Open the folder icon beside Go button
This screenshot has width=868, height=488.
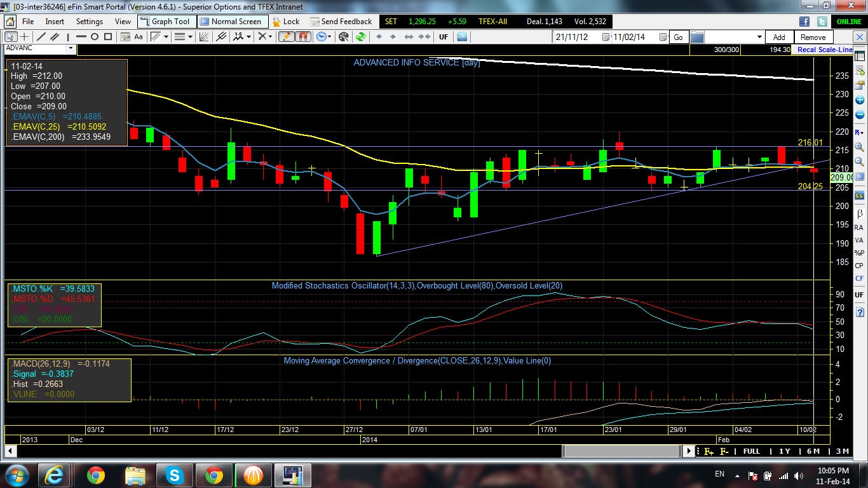click(698, 37)
